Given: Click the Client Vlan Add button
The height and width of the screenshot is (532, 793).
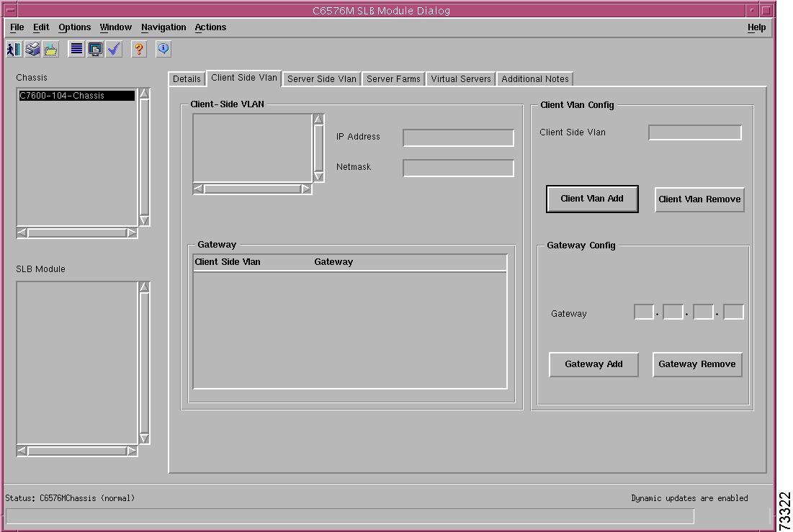Looking at the screenshot, I should [x=592, y=199].
